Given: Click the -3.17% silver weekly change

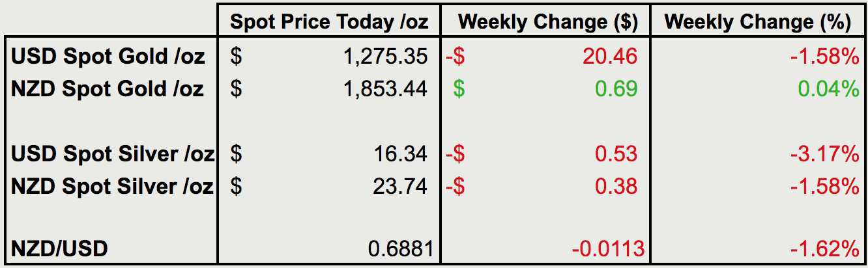Looking at the screenshot, I should point(826,154).
